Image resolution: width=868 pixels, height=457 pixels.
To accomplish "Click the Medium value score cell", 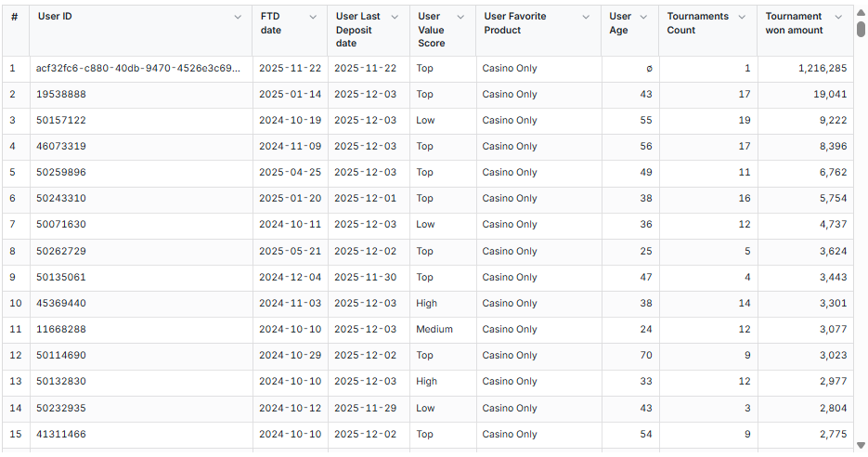I will point(434,330).
